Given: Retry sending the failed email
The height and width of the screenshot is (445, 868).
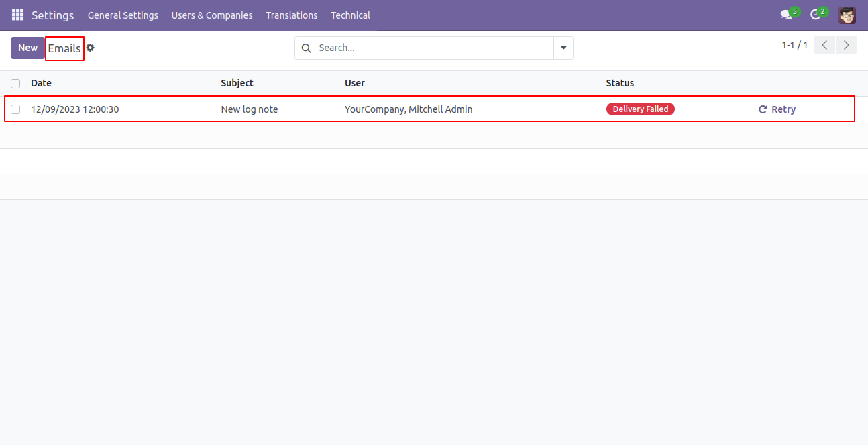Looking at the screenshot, I should pyautogui.click(x=777, y=109).
